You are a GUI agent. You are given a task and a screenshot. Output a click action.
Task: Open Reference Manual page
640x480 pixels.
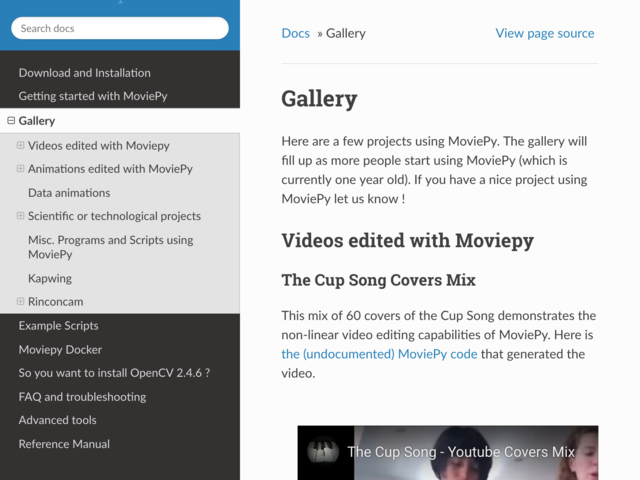pos(64,444)
